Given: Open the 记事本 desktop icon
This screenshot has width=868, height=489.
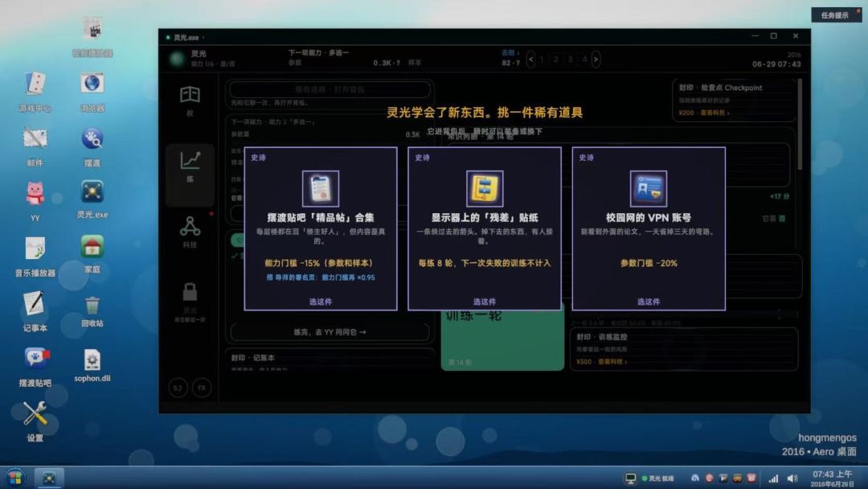Looking at the screenshot, I should (x=35, y=310).
